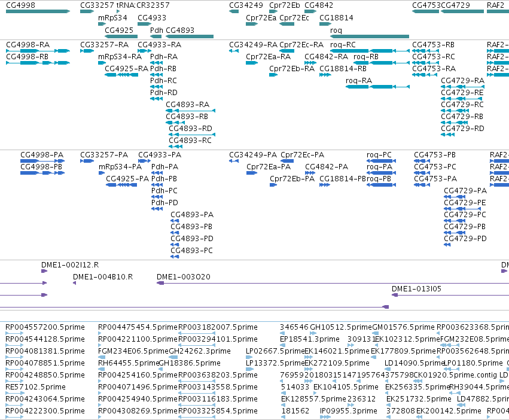The image size is (509, 420).
Task: Select EST RH39044.5prime
Action: tap(479, 387)
